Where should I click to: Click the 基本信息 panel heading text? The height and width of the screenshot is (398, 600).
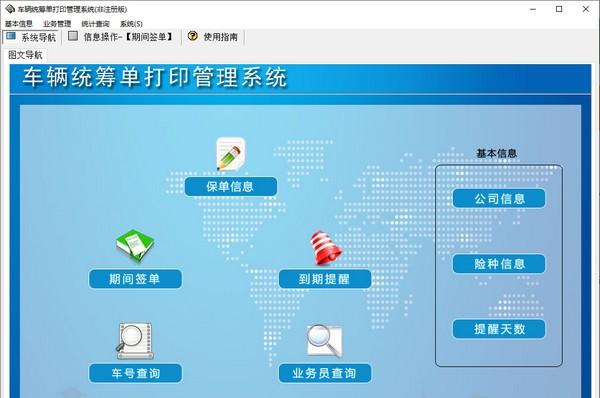[x=497, y=153]
